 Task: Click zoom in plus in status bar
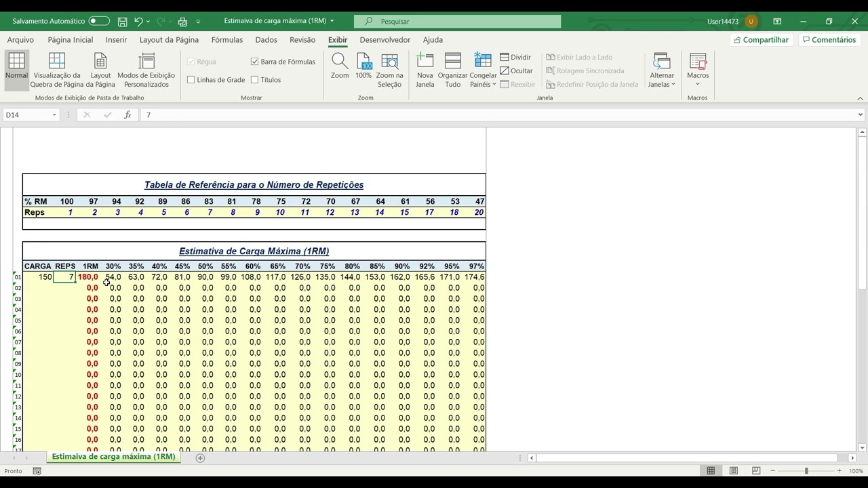(839, 471)
